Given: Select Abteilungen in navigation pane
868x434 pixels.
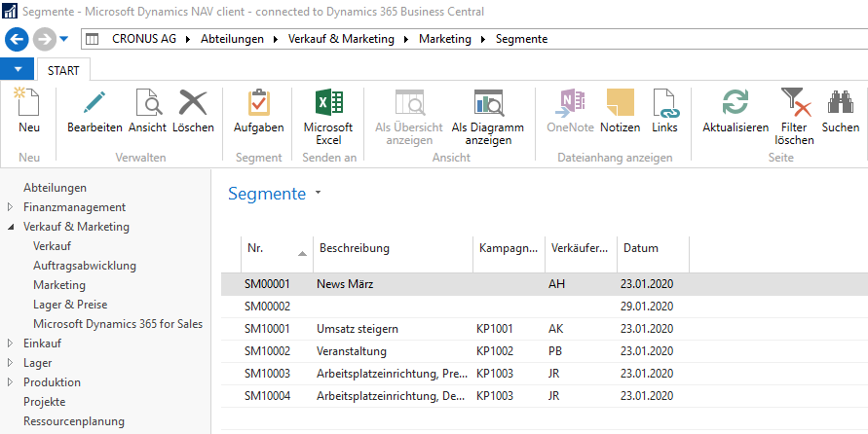Looking at the screenshot, I should pos(55,188).
